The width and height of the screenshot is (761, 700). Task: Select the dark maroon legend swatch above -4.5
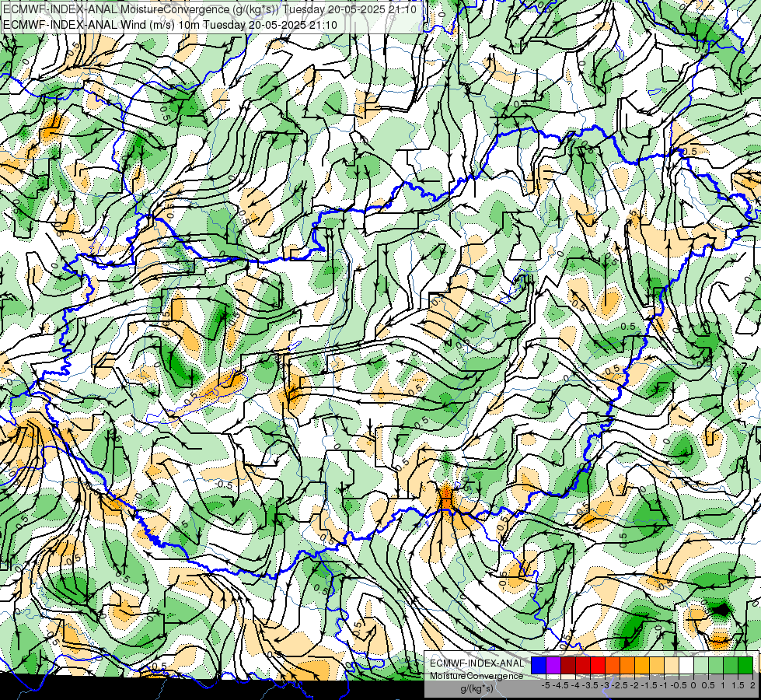(x=568, y=665)
